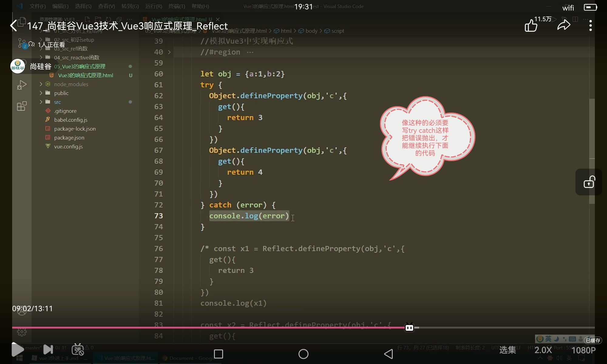The image size is (607, 364).
Task: Tap the Android recent apps square
Action: tap(219, 354)
